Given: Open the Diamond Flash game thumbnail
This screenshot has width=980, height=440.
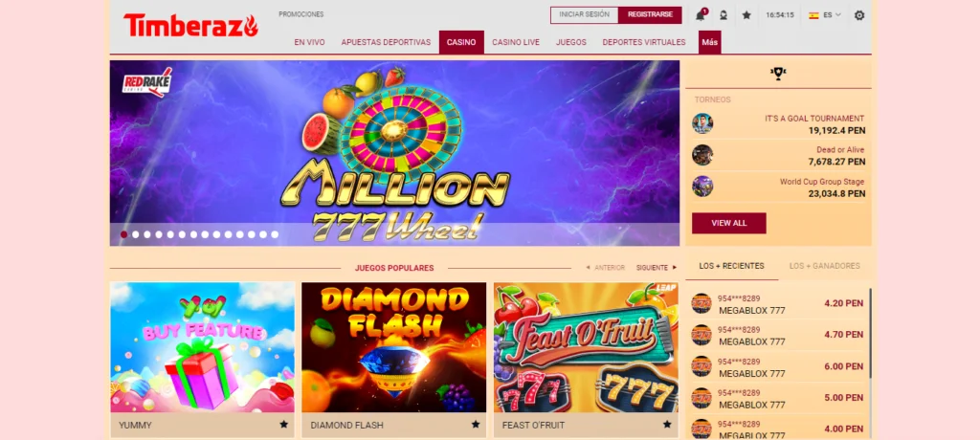Looking at the screenshot, I should [x=393, y=347].
